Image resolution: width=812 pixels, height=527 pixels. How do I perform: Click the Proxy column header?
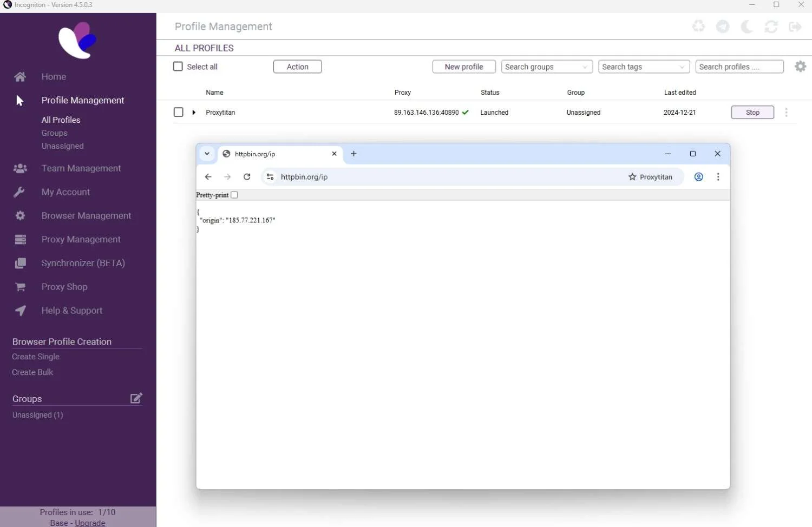tap(402, 93)
